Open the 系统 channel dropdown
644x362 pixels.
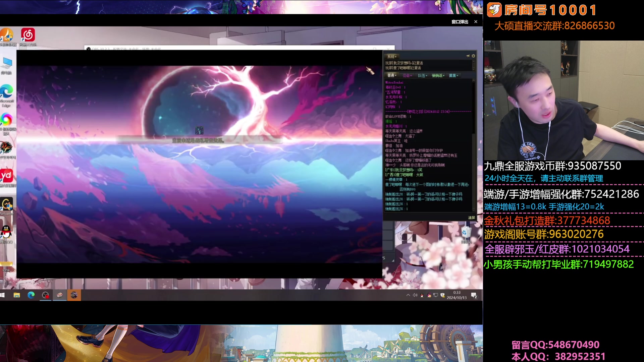click(x=392, y=56)
